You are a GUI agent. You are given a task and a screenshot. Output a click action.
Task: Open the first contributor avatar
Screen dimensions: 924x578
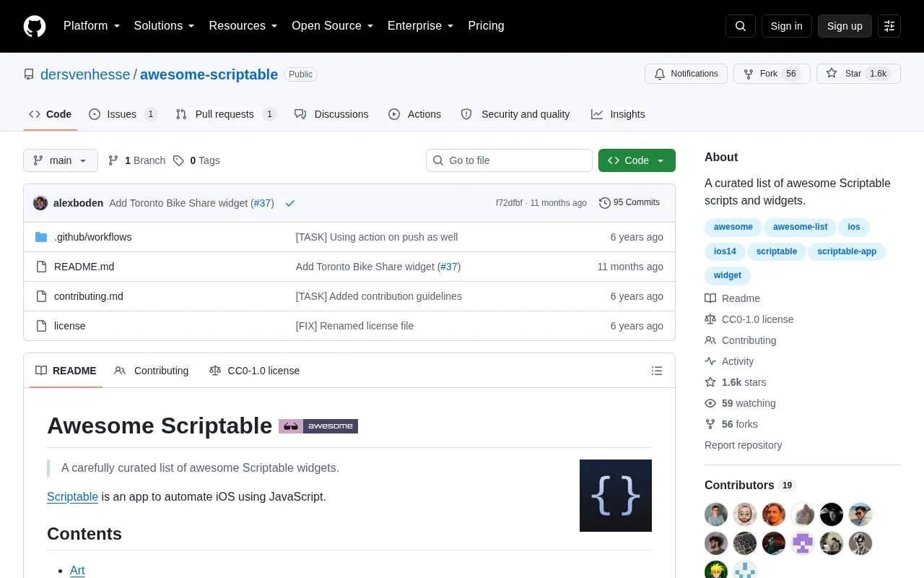(x=716, y=514)
